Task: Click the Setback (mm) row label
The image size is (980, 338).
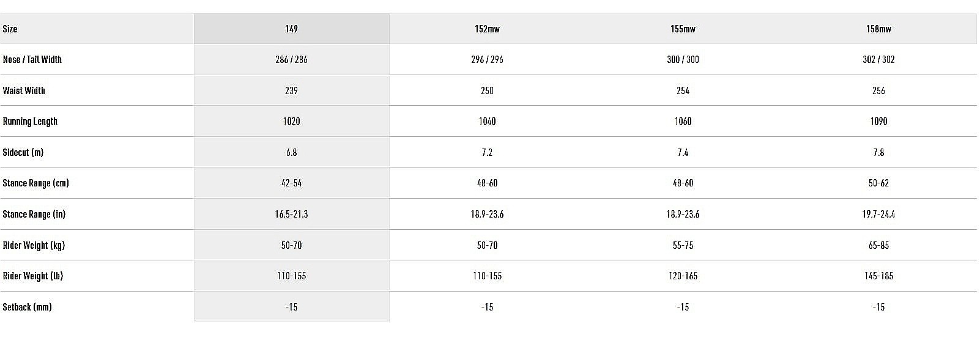Action: (27, 307)
